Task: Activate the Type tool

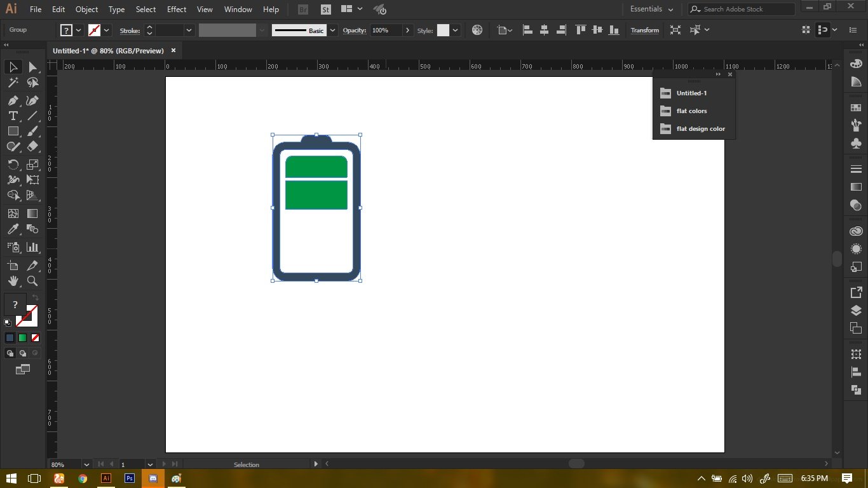Action: click(x=13, y=116)
